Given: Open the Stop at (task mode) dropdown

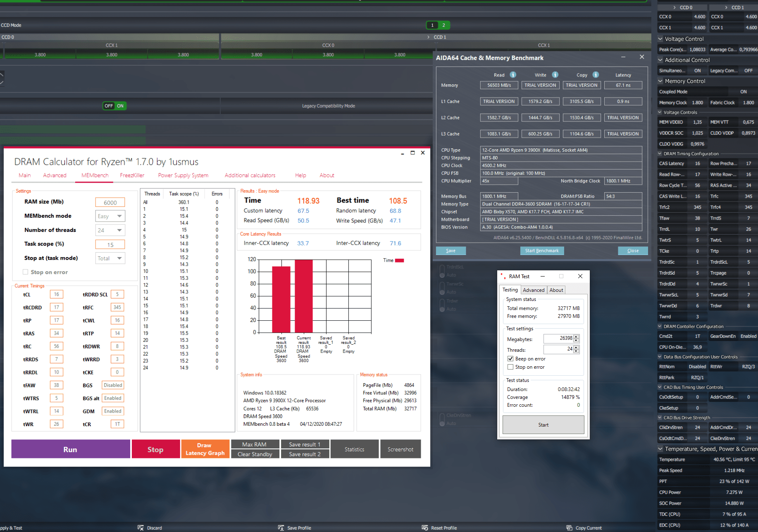Looking at the screenshot, I should coord(110,258).
